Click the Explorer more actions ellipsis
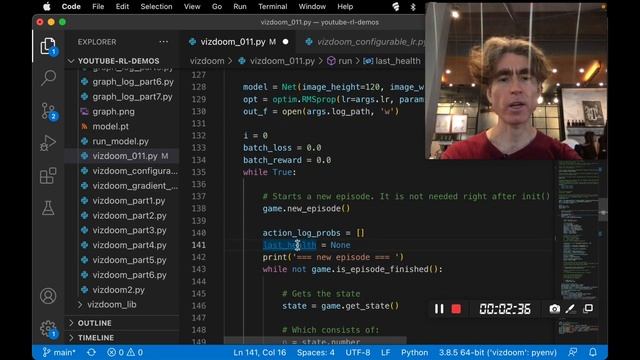Viewport: 640px width, 360px height. click(164, 42)
